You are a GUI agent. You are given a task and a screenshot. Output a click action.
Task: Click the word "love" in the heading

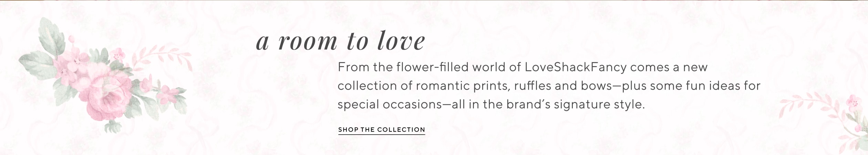401,42
